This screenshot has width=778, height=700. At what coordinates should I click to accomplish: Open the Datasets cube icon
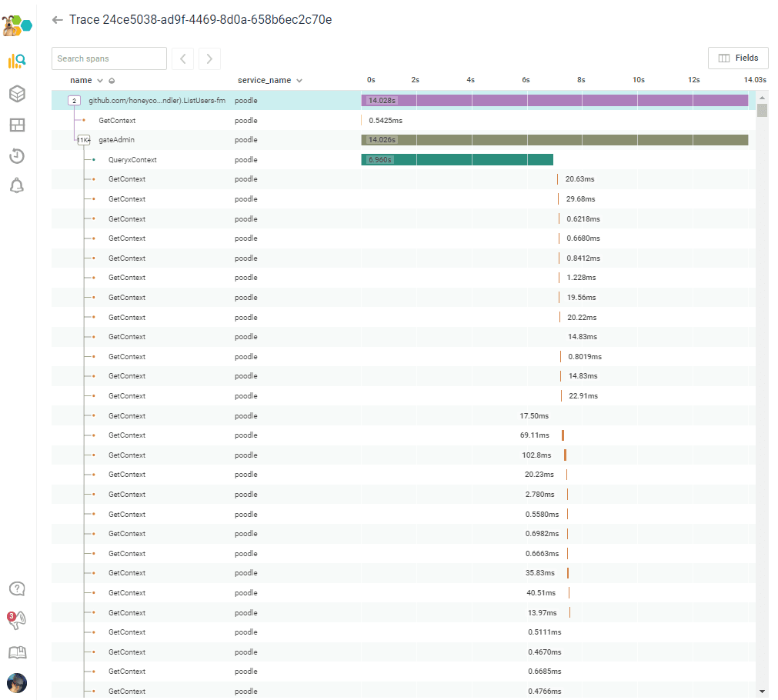pyautogui.click(x=17, y=94)
